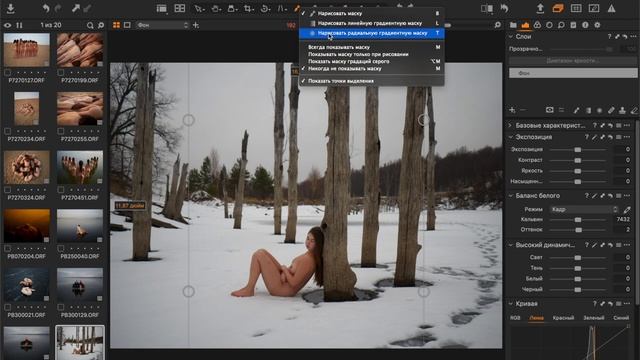Screen dimensions: 640x360
Task: Click the Undo arrow in top toolbar
Action: [x=46, y=8]
